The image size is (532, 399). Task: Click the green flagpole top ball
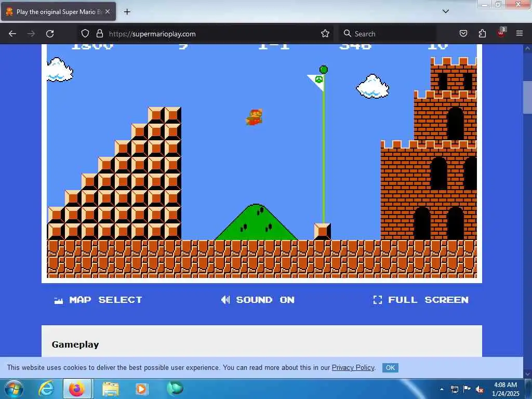[324, 70]
